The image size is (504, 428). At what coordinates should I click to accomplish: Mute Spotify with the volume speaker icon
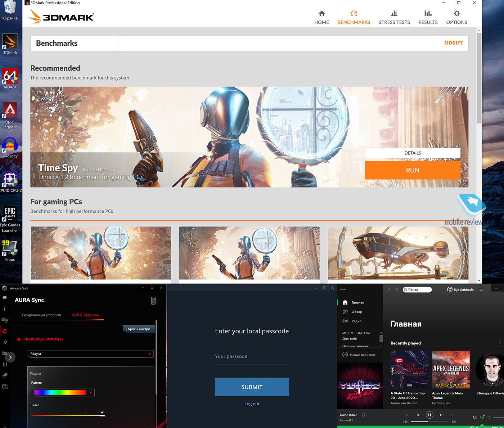489,417
